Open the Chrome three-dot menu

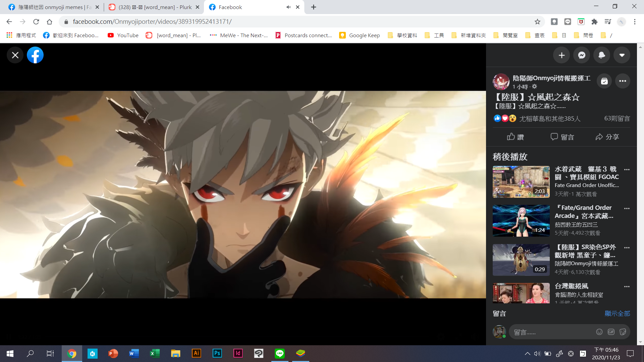(635, 22)
